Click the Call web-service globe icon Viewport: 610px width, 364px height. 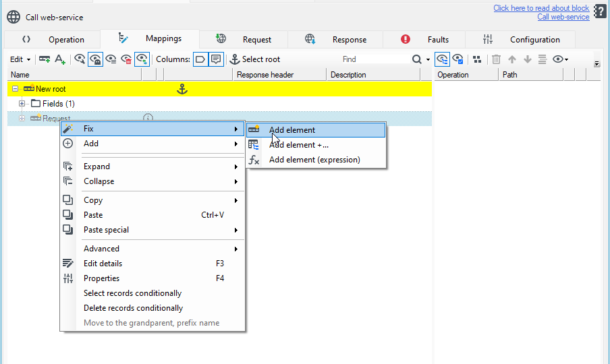pos(13,18)
